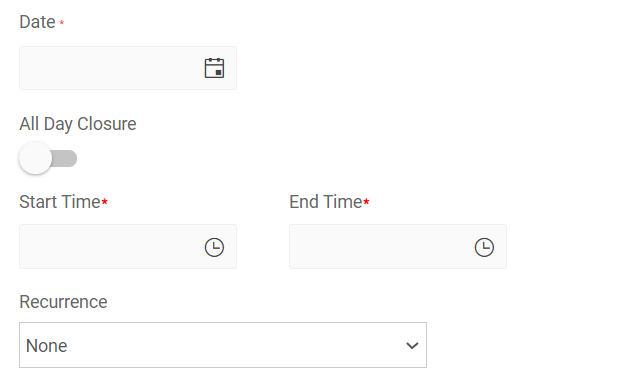Image resolution: width=623 pixels, height=381 pixels.
Task: Select the 'None' value in Recurrence
Action: [46, 346]
